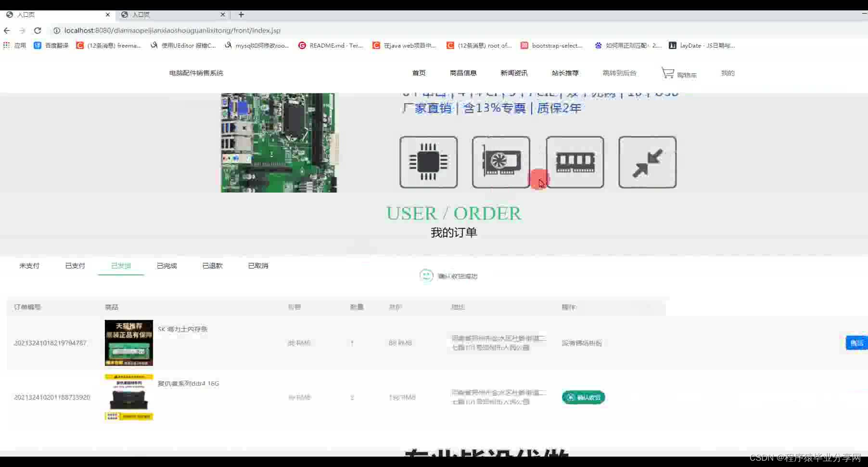Open a new browser tab
868x467 pixels.
click(241, 14)
